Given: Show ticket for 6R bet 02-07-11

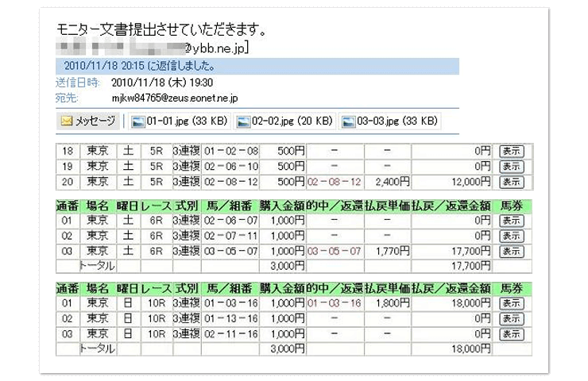Looking at the screenshot, I should (511, 236).
